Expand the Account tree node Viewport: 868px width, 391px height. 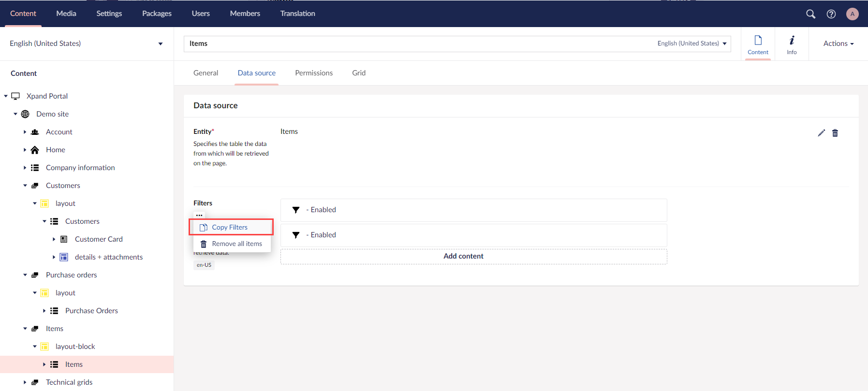point(25,132)
